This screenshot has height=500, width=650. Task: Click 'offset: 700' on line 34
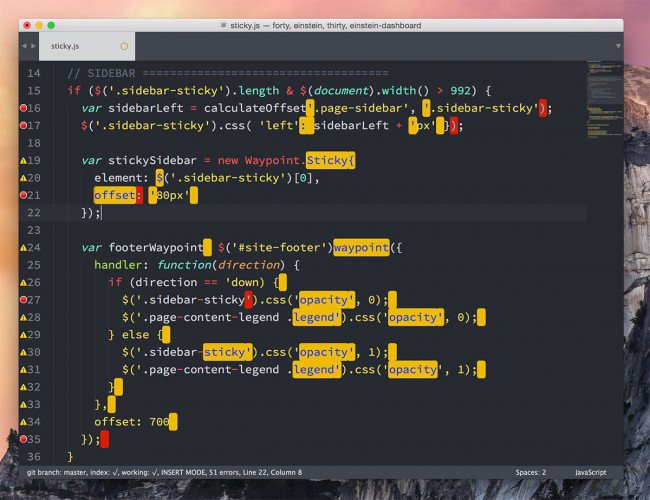(131, 422)
